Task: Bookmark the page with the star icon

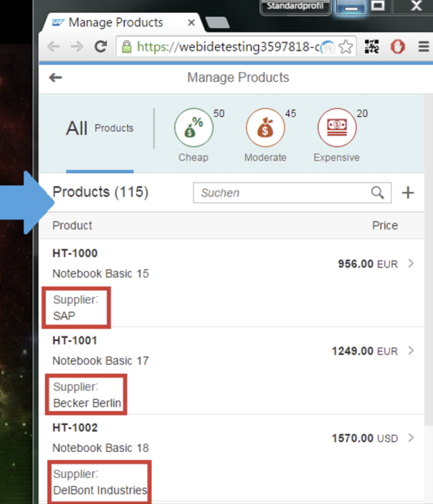Action: pyautogui.click(x=346, y=47)
